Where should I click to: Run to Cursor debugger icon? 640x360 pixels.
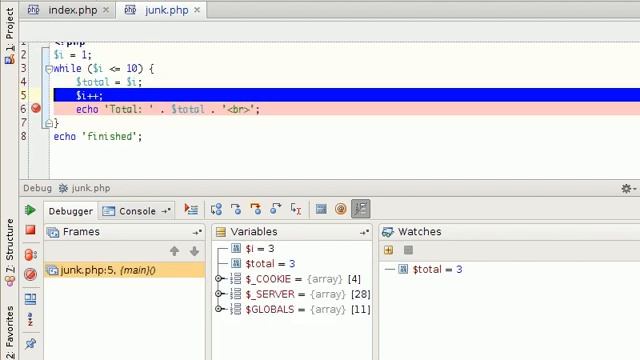coord(296,209)
